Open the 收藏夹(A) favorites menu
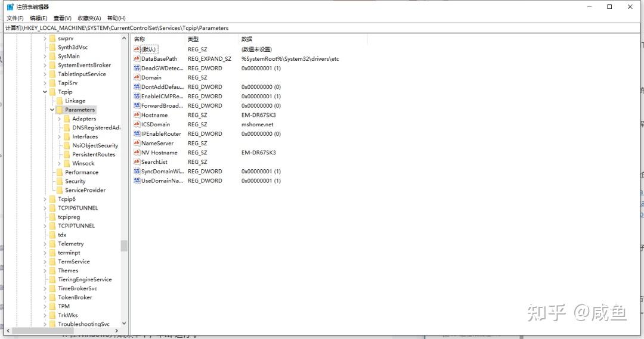Screen dimensions: 644x339 [x=89, y=18]
